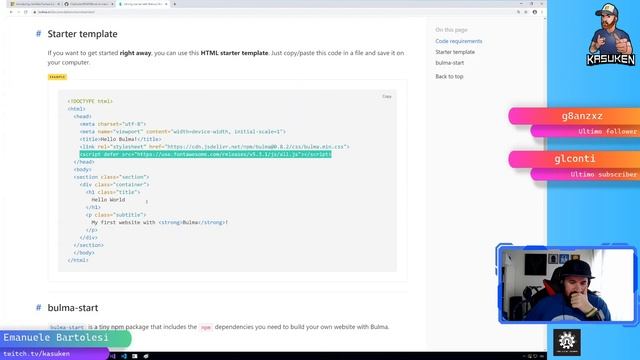The height and width of the screenshot is (360, 640).
Task: Select the active Bulma documentation tab
Action: (x=143, y=4)
